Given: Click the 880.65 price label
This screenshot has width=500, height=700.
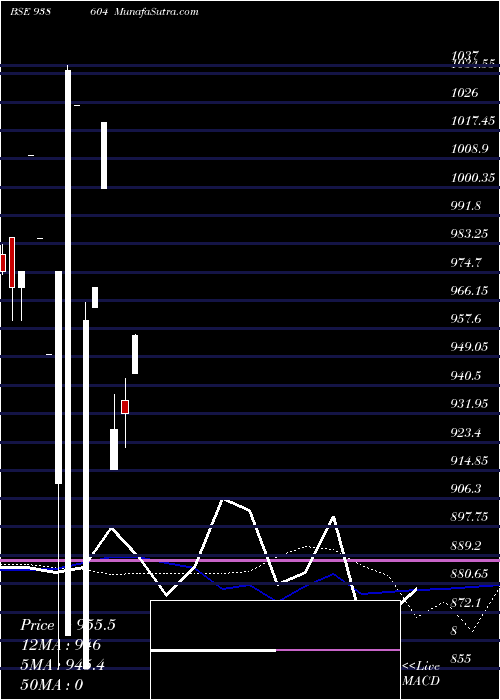Looking at the screenshot, I should (471, 574).
